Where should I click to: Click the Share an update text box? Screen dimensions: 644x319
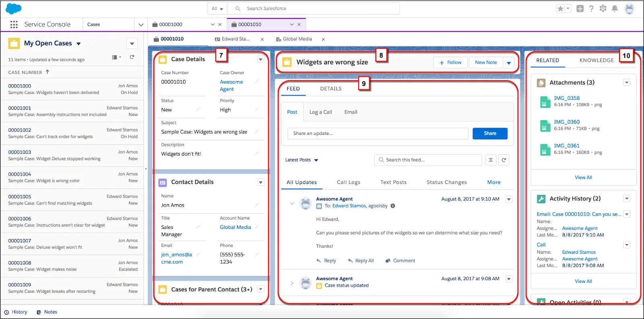378,133
